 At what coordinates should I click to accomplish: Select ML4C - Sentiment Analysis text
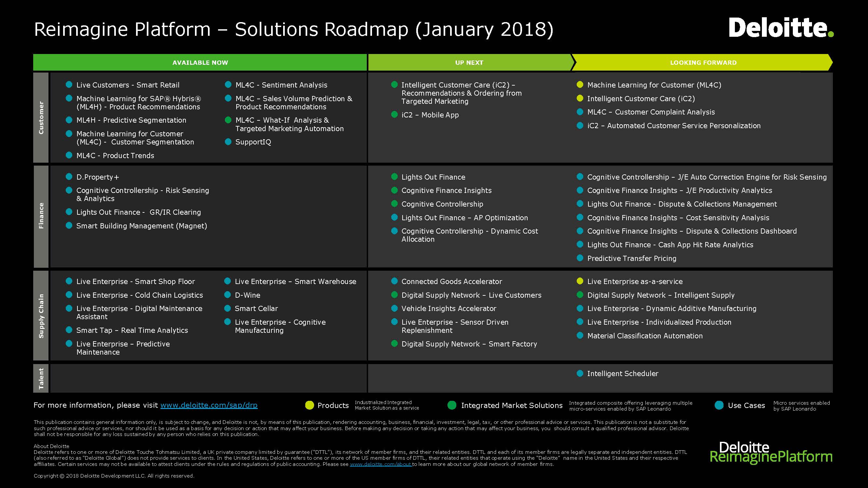(281, 85)
